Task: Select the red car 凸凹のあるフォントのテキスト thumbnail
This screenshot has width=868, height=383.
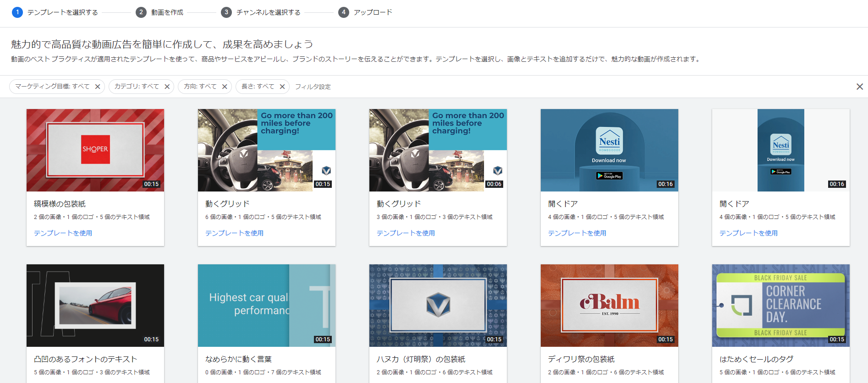Action: click(x=95, y=306)
